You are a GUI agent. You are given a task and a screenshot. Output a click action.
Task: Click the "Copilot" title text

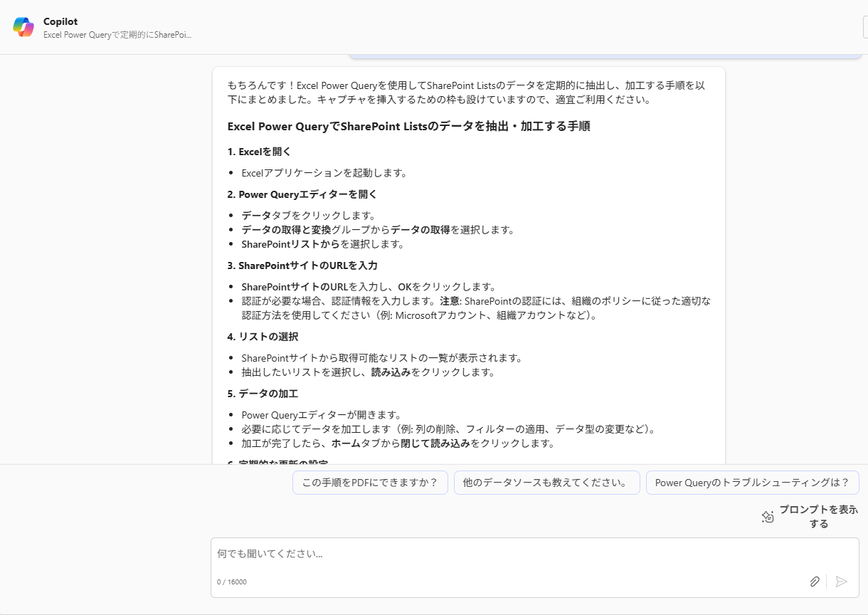[x=60, y=21]
